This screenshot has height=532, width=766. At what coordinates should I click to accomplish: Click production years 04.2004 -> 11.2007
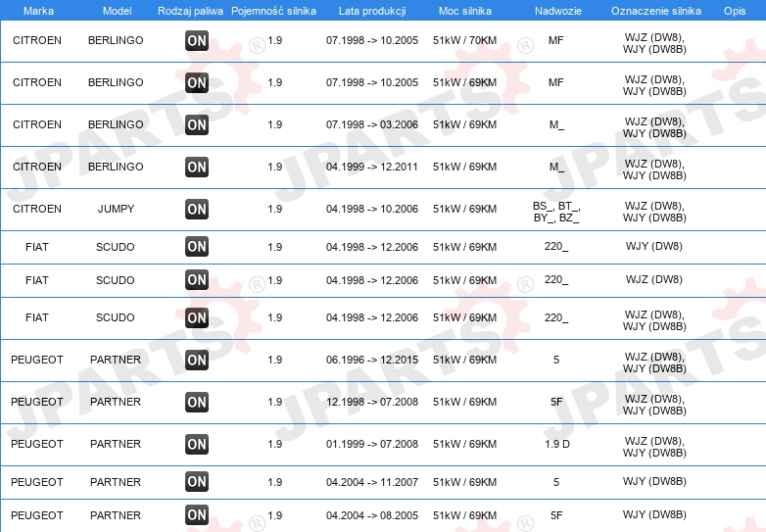pos(372,482)
